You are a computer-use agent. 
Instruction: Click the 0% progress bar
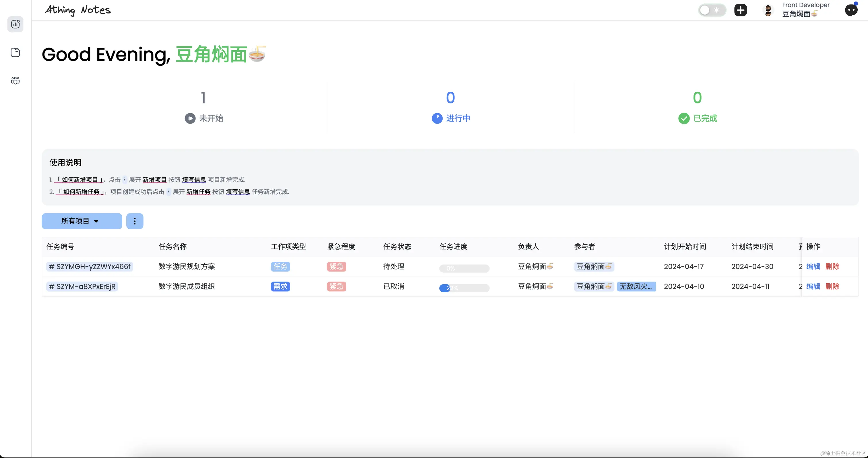[x=464, y=268]
